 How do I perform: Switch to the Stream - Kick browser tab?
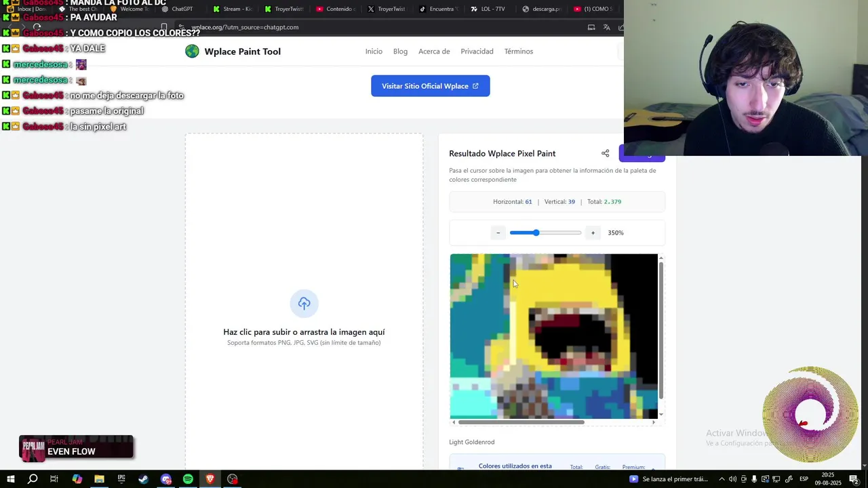[231, 9]
